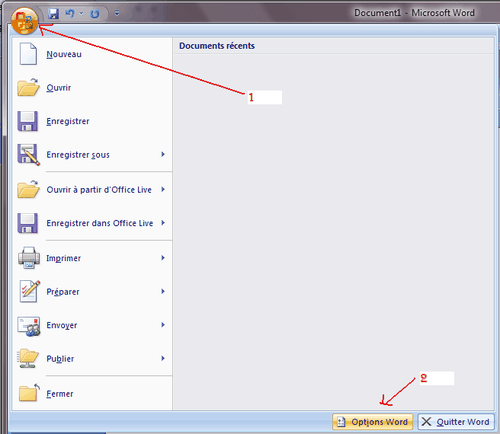The width and height of the screenshot is (500, 434).
Task: Expand Ouvrir à partir d'Office Live arrow
Action: coord(163,189)
